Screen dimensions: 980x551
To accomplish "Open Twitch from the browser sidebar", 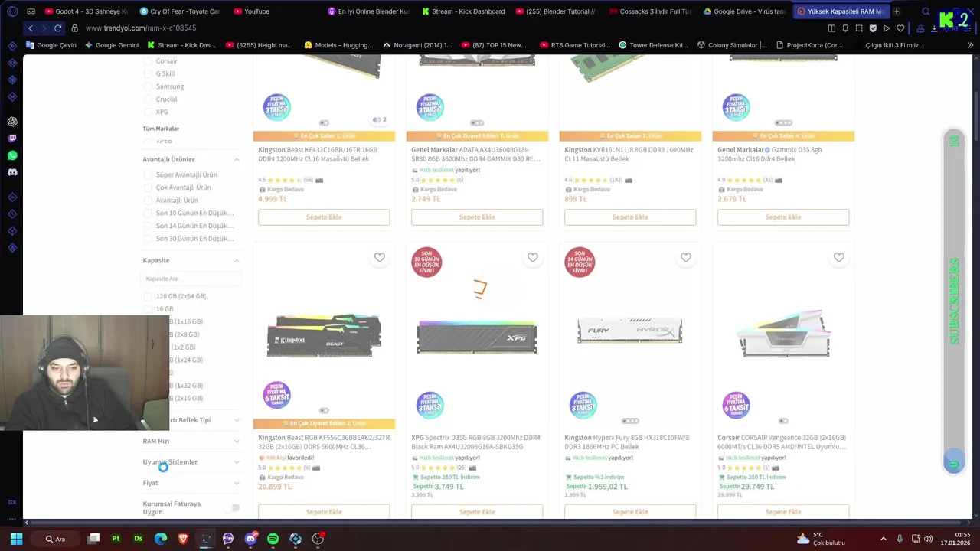I will (12, 139).
